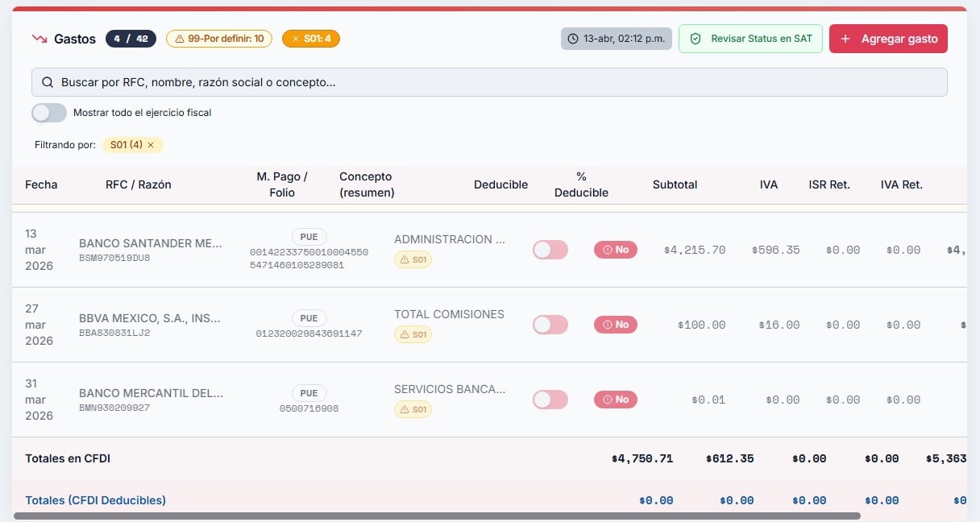This screenshot has width=980, height=522.
Task: Click the magnifier icon in the search bar
Action: pyautogui.click(x=47, y=81)
